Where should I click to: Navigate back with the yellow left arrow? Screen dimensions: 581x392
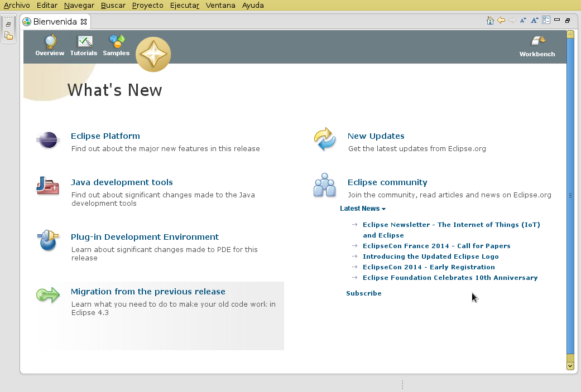click(501, 21)
